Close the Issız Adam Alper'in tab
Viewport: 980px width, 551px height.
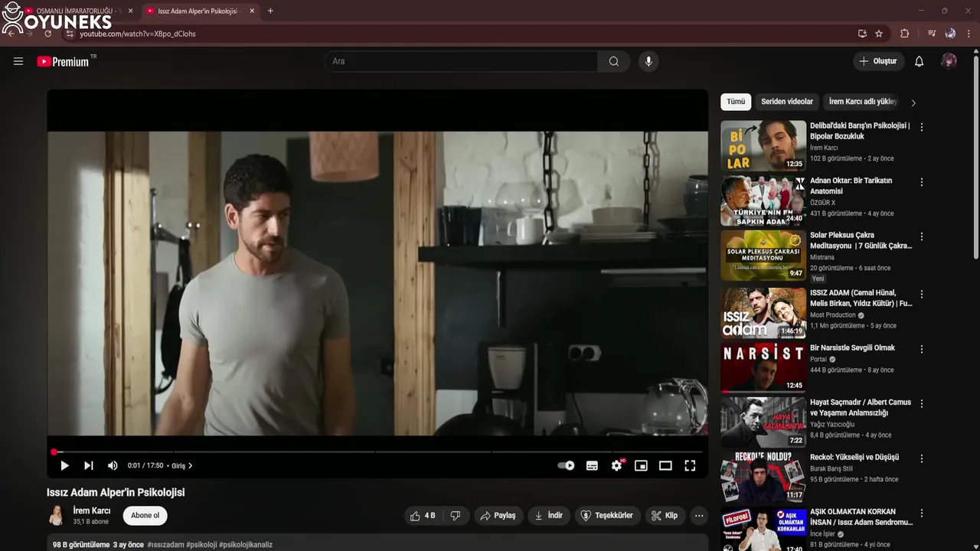pos(252,11)
